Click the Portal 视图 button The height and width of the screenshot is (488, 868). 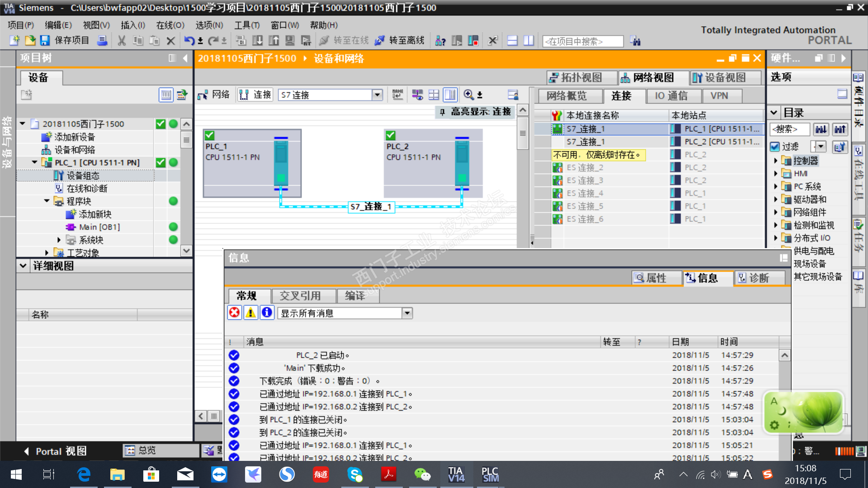click(54, 451)
